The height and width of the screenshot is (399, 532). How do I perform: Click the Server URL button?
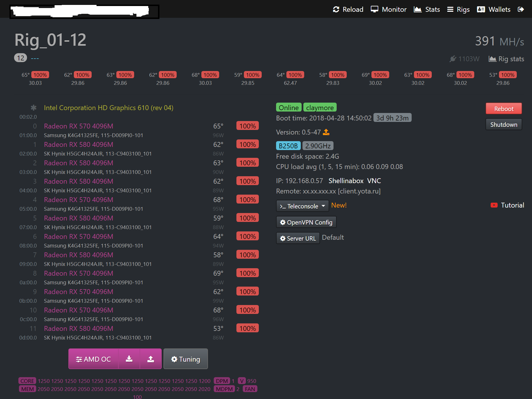(298, 238)
